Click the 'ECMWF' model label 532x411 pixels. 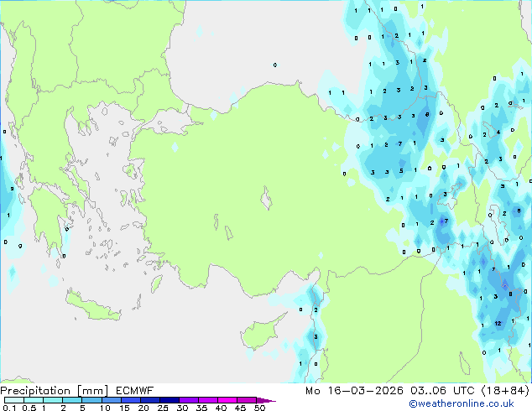coord(135,391)
